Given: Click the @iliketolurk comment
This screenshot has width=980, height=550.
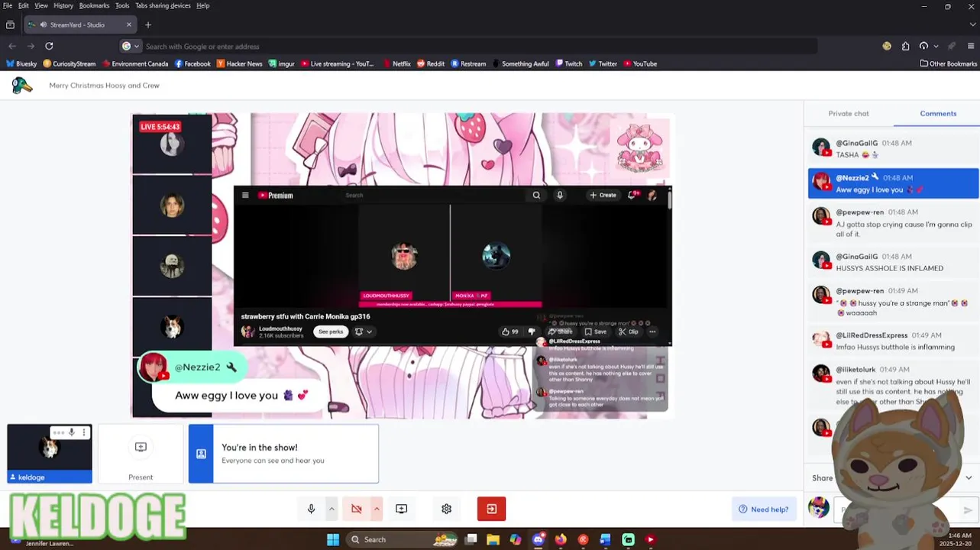Looking at the screenshot, I should pyautogui.click(x=893, y=385).
